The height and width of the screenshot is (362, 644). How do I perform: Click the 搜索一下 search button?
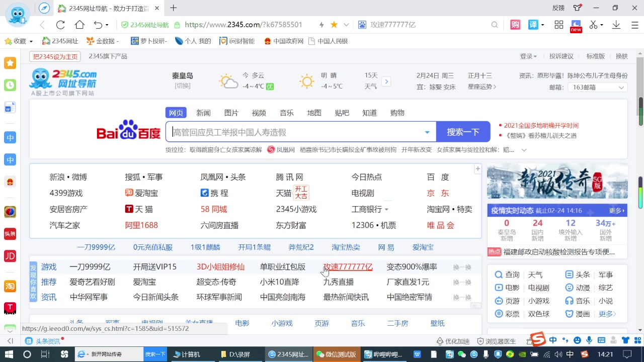463,132
